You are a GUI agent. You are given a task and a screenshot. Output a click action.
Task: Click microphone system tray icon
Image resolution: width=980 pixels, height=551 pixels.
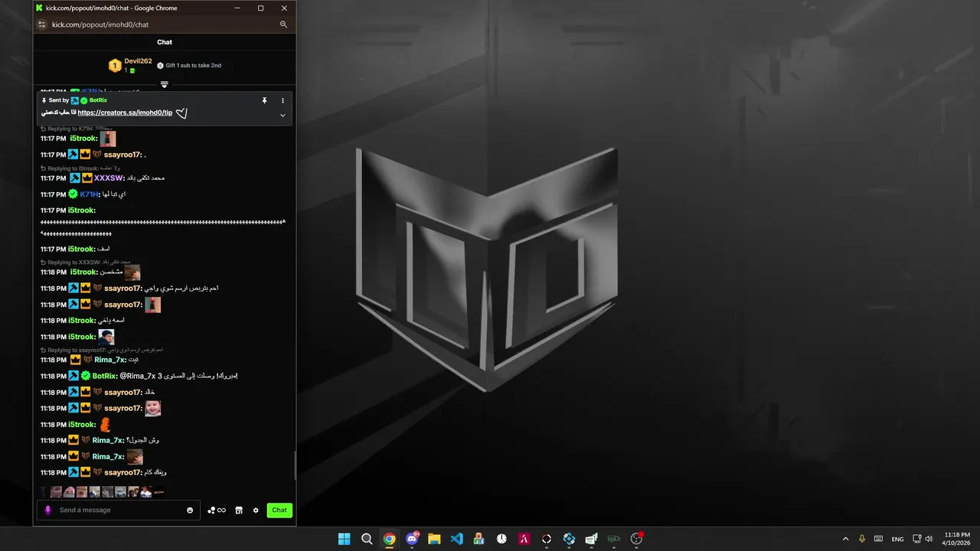(862, 539)
